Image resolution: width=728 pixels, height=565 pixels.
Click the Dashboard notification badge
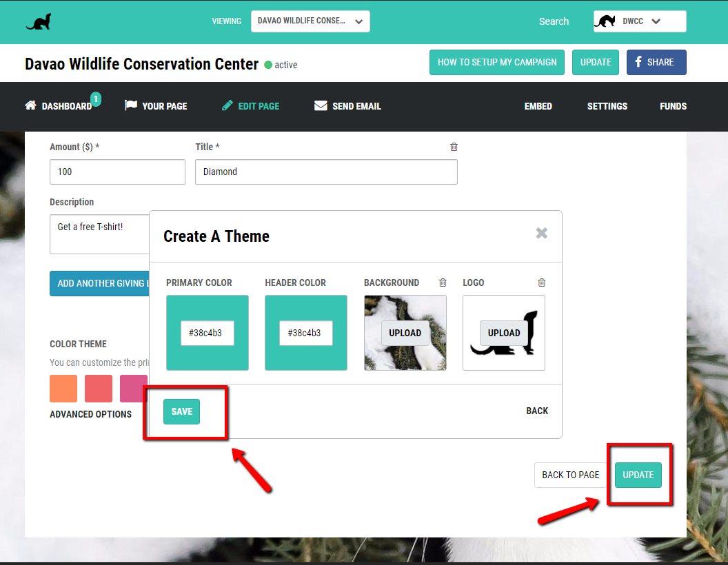point(96,99)
